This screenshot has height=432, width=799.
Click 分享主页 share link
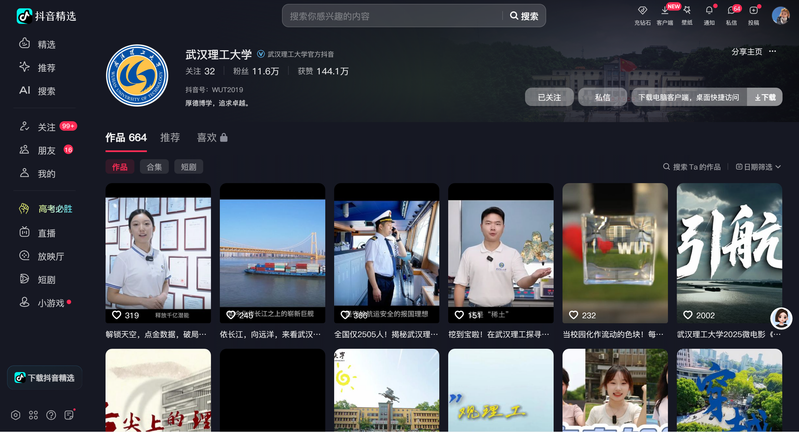coord(747,51)
